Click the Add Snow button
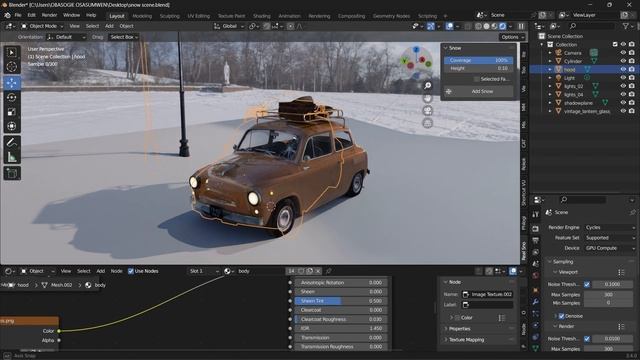The image size is (640, 360). coord(478,91)
